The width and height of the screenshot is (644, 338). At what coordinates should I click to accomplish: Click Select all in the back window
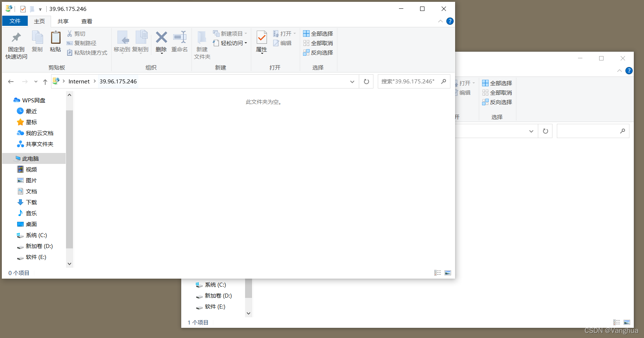[497, 83]
